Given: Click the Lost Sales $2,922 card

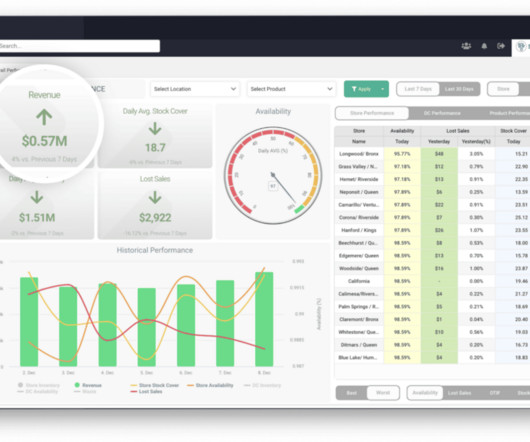Looking at the screenshot, I should 155,205.
